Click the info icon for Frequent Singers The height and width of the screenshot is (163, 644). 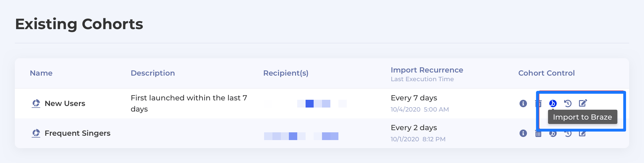coord(523,133)
